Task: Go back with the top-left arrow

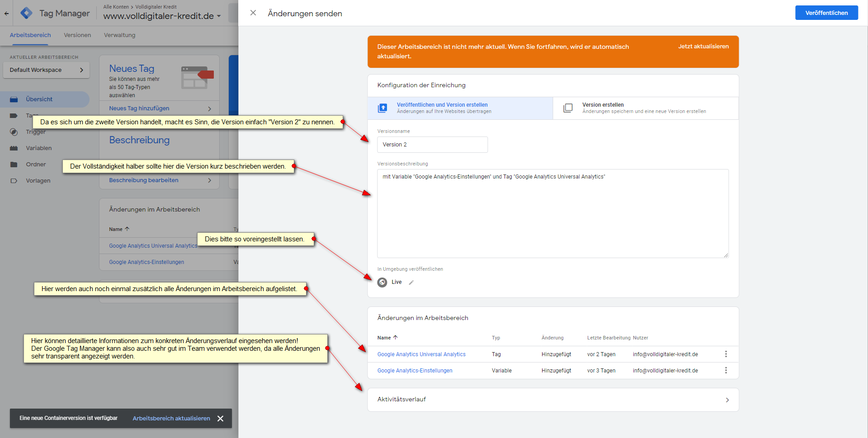Action: (x=6, y=13)
